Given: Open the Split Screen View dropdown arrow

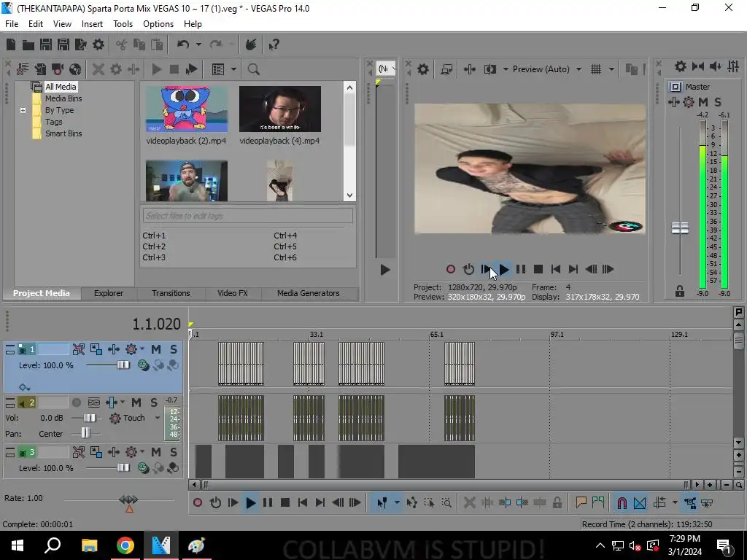Looking at the screenshot, I should [x=506, y=69].
